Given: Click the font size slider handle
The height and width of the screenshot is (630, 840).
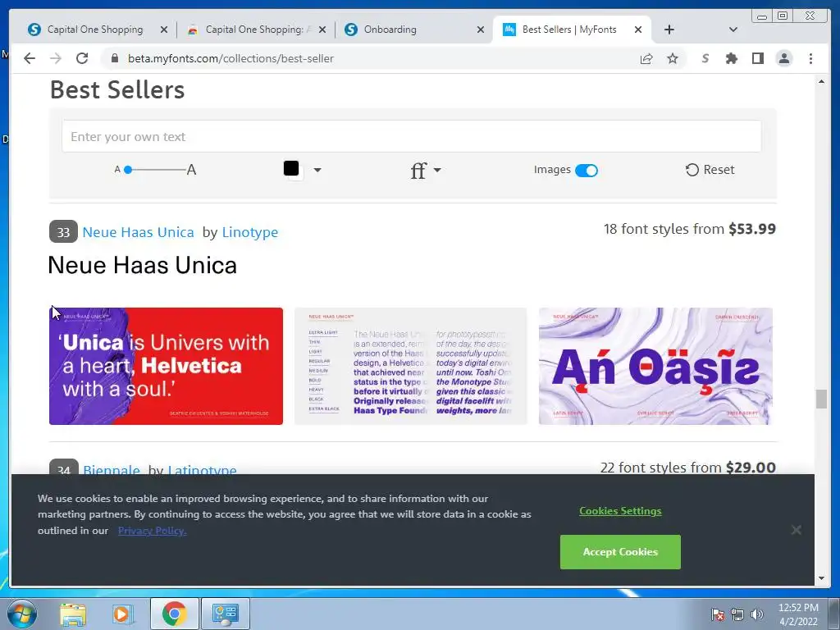Looking at the screenshot, I should tap(128, 170).
